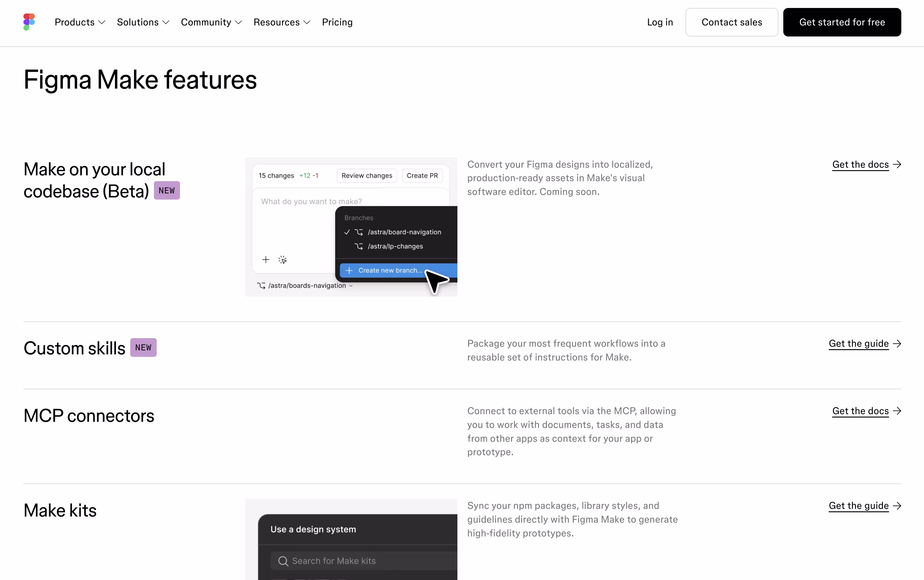Click the branch icon beside /astra/boards-navigation
924x580 pixels.
coord(261,286)
